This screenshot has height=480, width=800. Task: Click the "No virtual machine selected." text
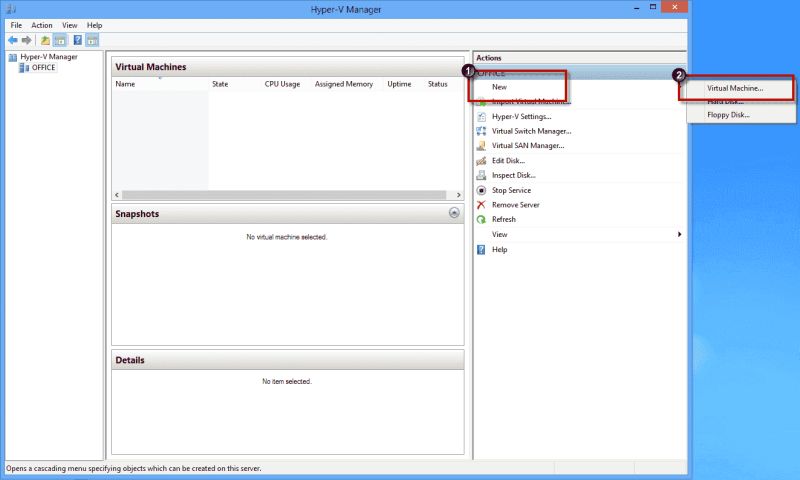click(x=287, y=237)
